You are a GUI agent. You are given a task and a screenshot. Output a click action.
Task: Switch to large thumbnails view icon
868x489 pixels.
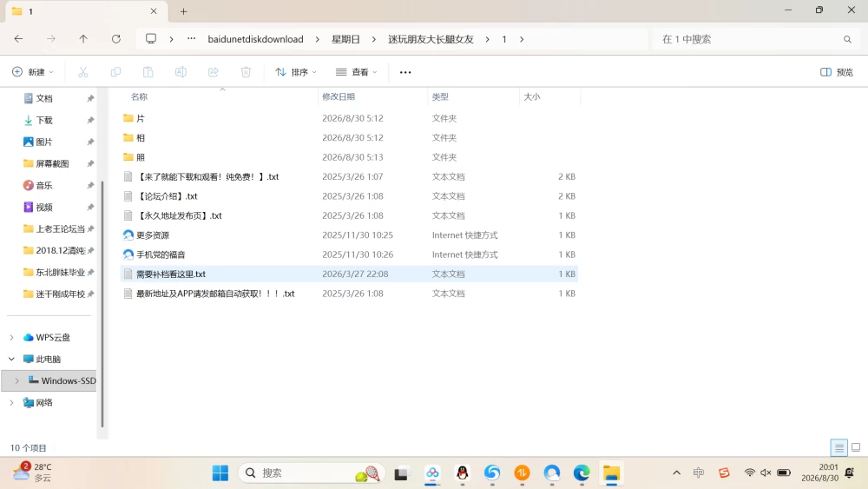tap(856, 447)
